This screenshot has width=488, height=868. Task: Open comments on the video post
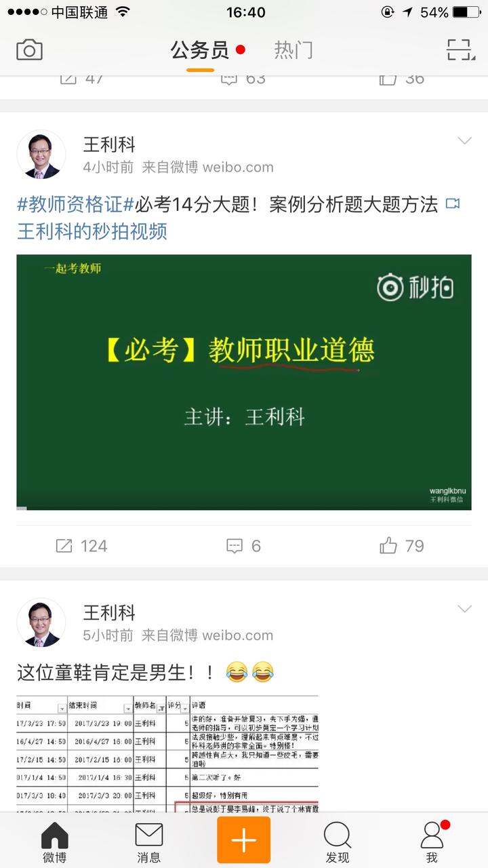tap(243, 546)
